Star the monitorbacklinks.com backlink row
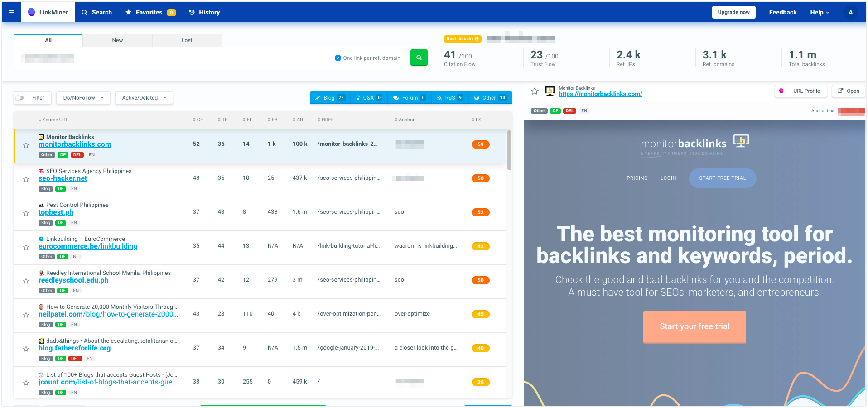The height and width of the screenshot is (408, 868). click(x=26, y=145)
